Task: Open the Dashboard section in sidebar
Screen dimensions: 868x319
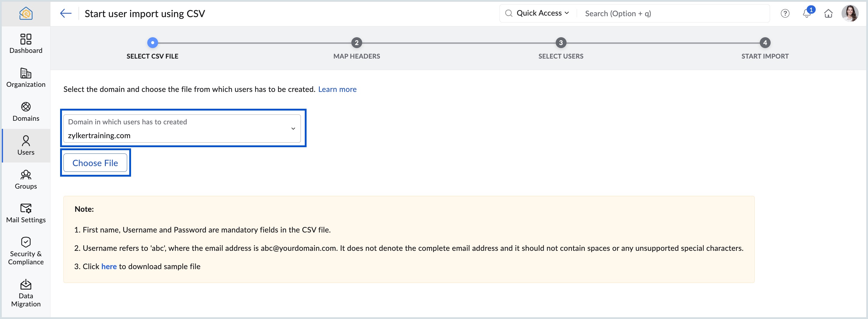Action: 26,44
